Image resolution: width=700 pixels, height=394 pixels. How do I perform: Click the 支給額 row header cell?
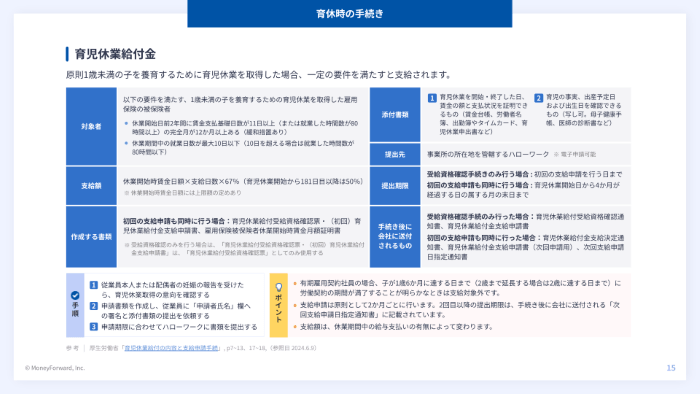91,186
